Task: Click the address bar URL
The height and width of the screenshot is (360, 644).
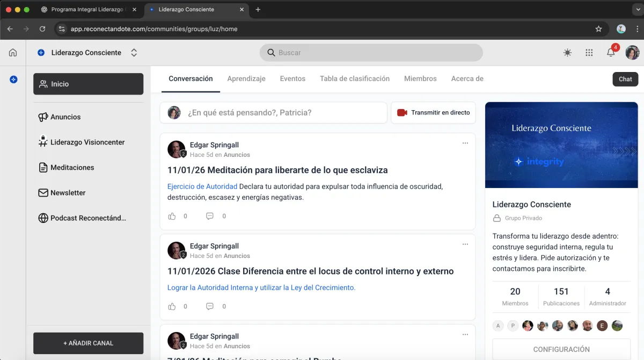Action: [154, 29]
